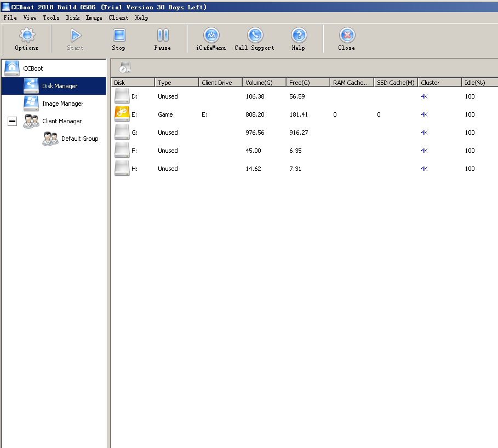This screenshot has width=498, height=448.
Task: Sort by the SSD Cache(M) column header
Action: (396, 83)
